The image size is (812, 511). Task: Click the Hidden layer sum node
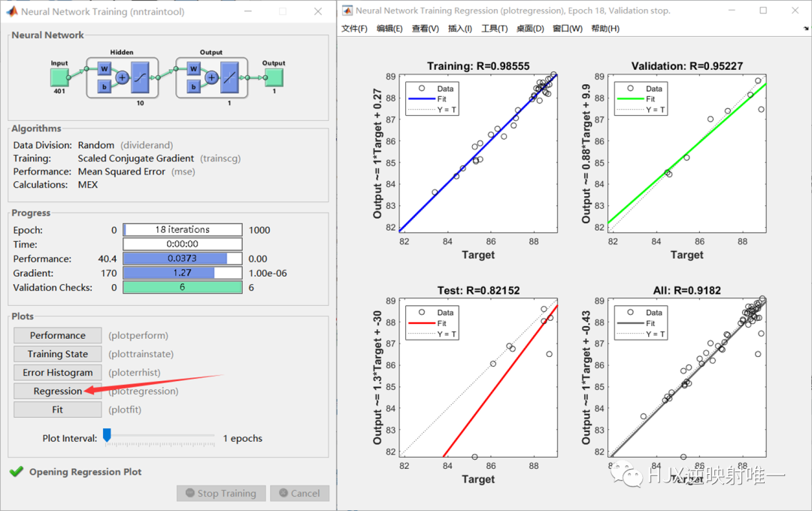tap(123, 77)
